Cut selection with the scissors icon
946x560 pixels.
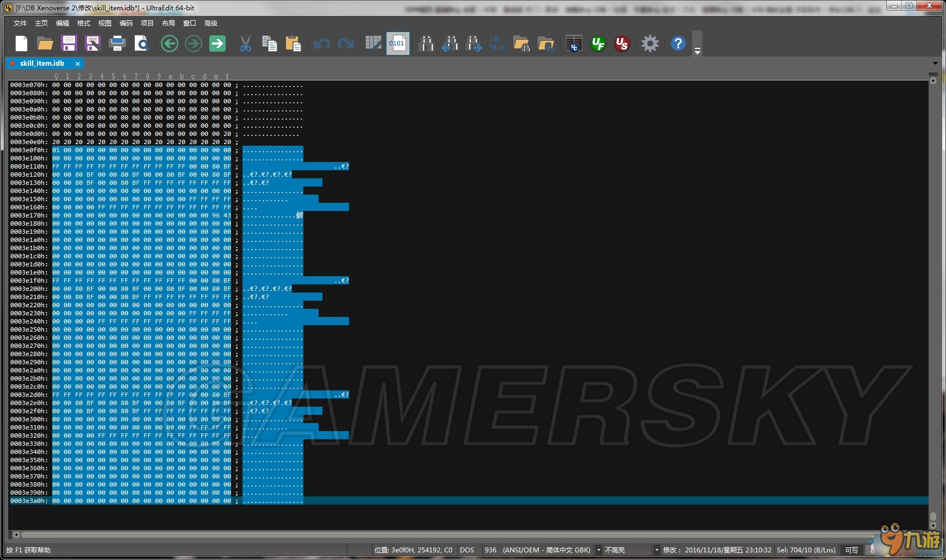coord(246,43)
